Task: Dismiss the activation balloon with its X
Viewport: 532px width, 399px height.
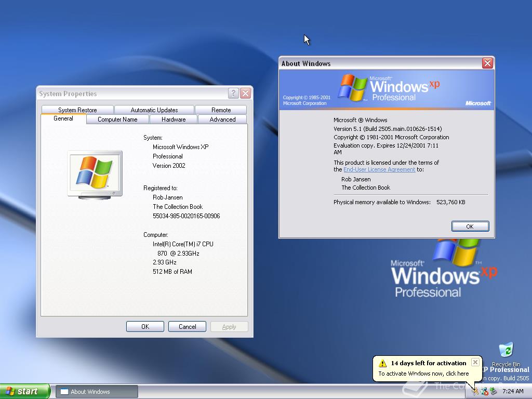Action: click(x=475, y=362)
